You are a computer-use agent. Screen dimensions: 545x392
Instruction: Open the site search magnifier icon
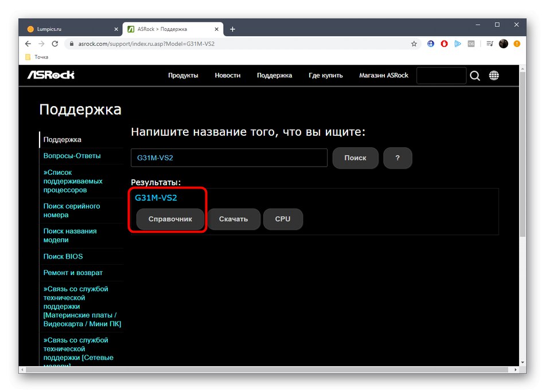[x=474, y=75]
